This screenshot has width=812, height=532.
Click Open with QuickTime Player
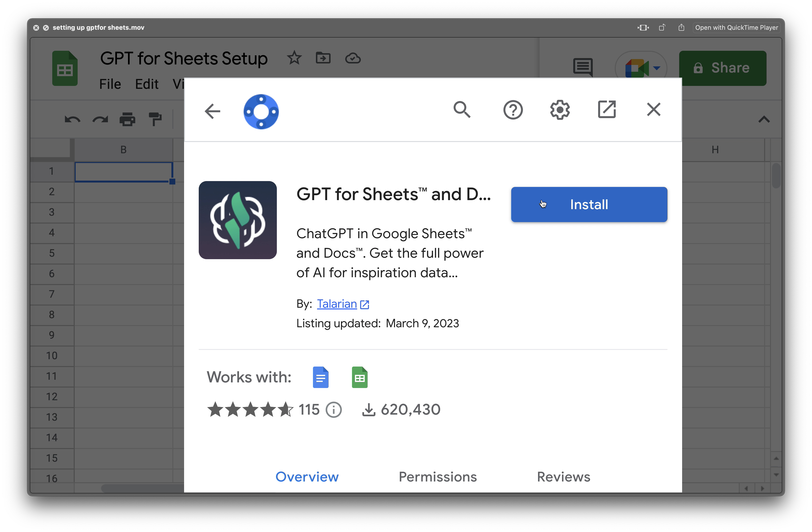tap(736, 28)
